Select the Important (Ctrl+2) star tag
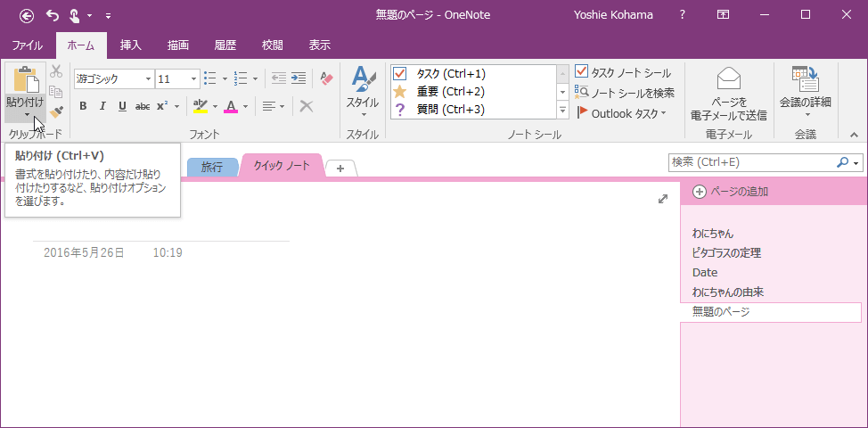Image resolution: width=868 pixels, height=428 pixels. (x=473, y=91)
